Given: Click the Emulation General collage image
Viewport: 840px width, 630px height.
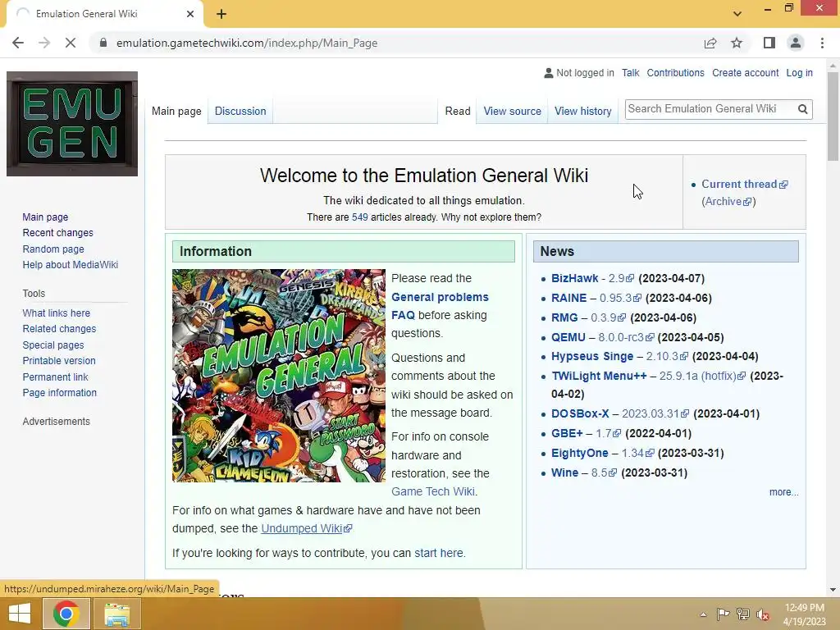Looking at the screenshot, I should (x=279, y=376).
